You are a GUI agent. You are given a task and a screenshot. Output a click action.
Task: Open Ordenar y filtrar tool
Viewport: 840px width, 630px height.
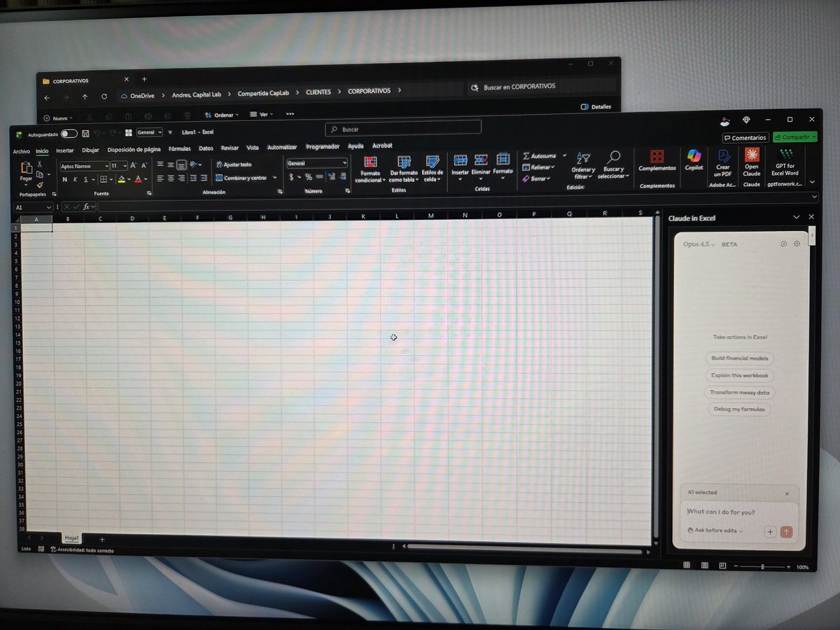(583, 158)
